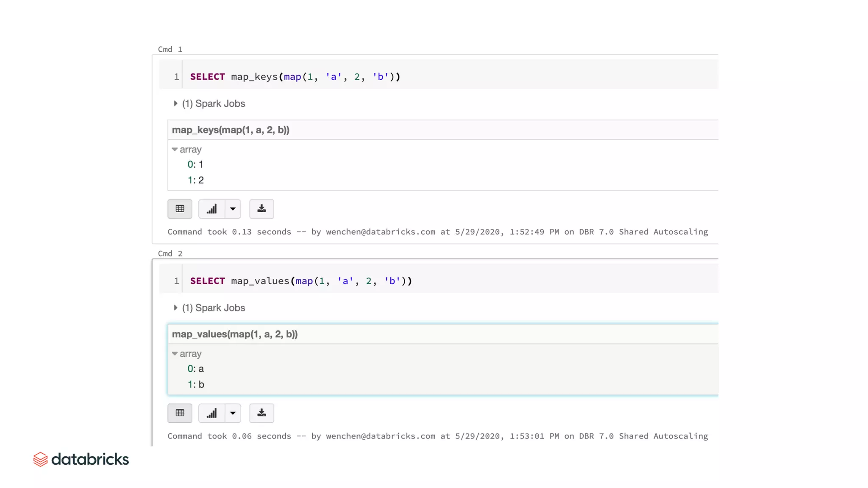Click the Databricks logo
This screenshot has height=488, width=868.
click(x=81, y=459)
